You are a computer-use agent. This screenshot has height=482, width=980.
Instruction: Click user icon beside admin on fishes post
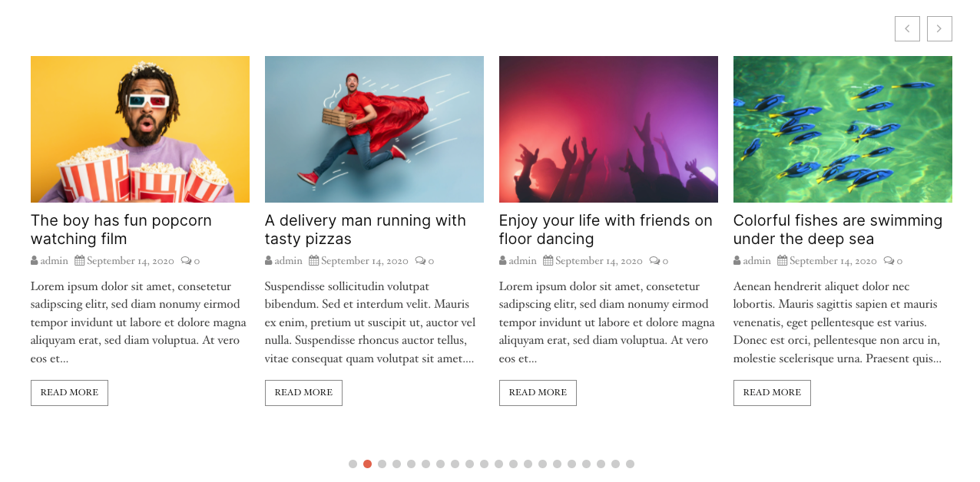[x=737, y=261]
